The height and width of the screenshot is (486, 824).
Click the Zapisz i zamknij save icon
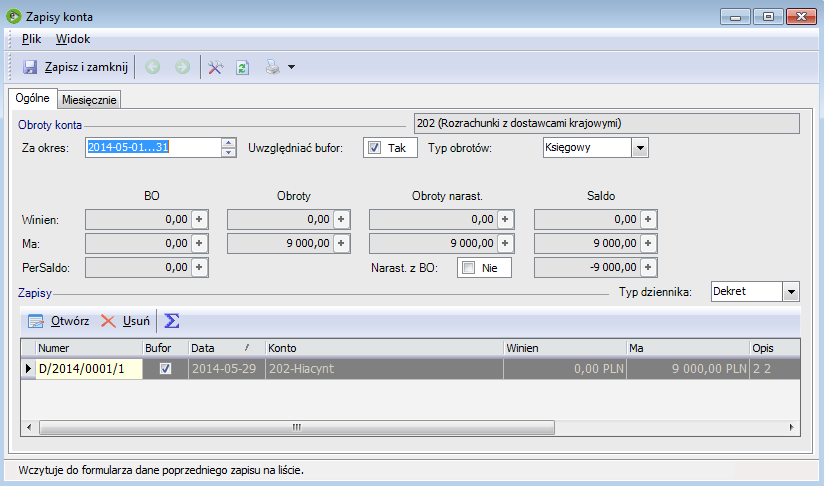coord(30,67)
